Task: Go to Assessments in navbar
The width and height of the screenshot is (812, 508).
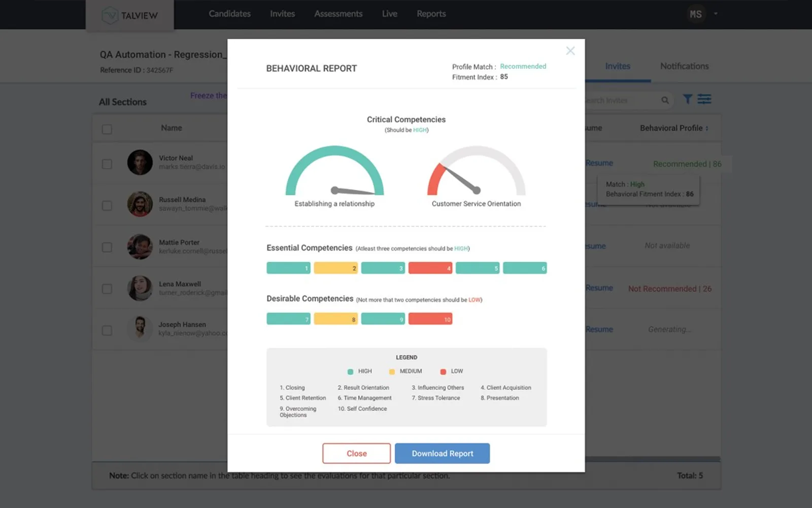Action: click(338, 14)
